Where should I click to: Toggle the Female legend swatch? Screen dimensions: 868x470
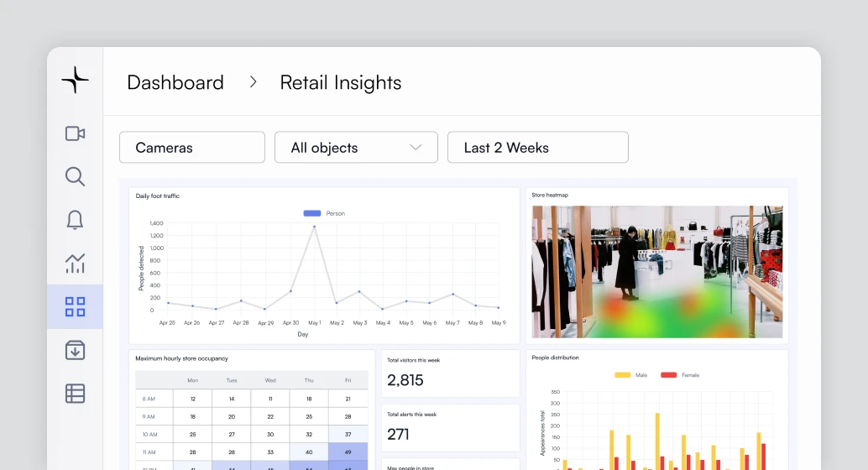coord(669,375)
